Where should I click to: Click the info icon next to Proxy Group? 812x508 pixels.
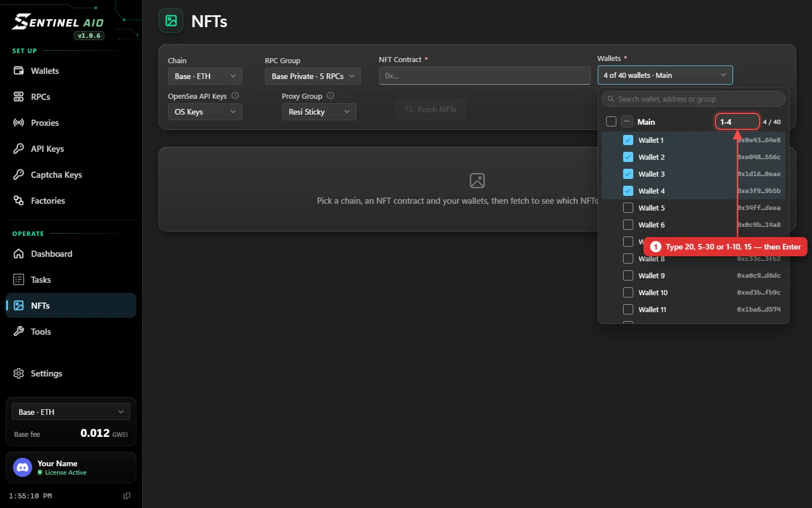[x=330, y=95]
